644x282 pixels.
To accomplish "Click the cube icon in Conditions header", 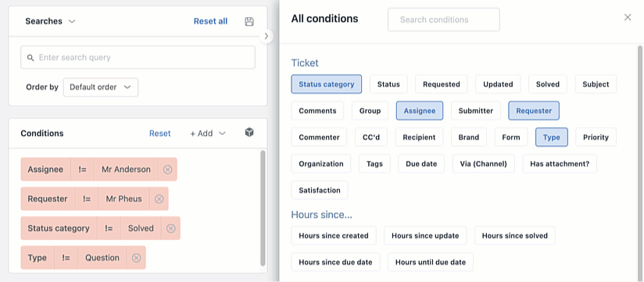I will pos(249,132).
